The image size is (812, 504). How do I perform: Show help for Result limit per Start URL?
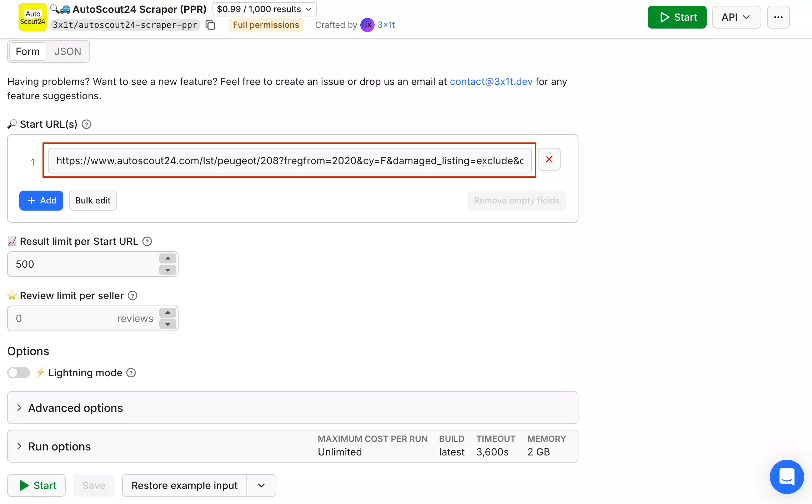[x=147, y=241]
